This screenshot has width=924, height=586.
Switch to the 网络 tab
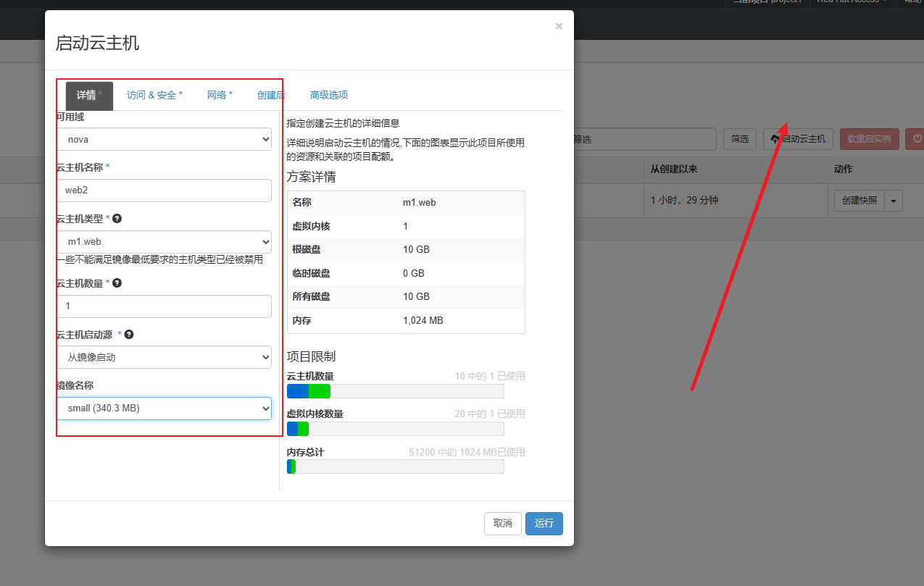click(220, 95)
